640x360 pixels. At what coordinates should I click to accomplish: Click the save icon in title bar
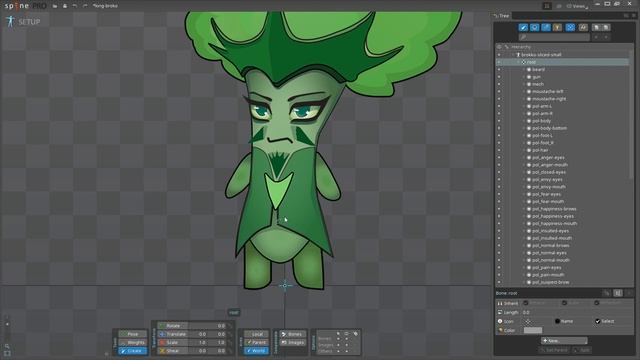click(64, 6)
